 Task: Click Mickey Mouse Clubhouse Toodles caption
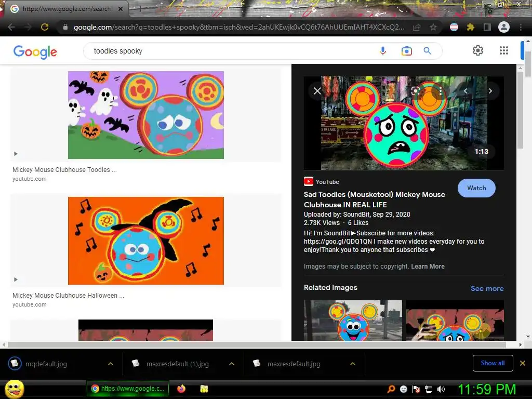pos(64,170)
